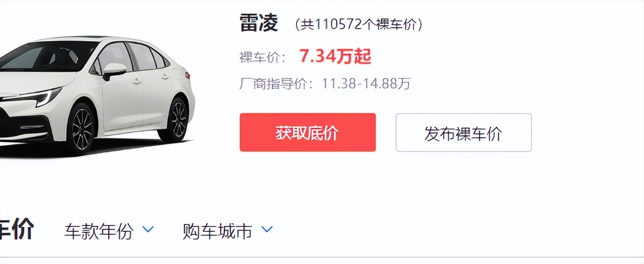Click the 发布裸车价 outlined button
The width and height of the screenshot is (644, 264).
463,132
